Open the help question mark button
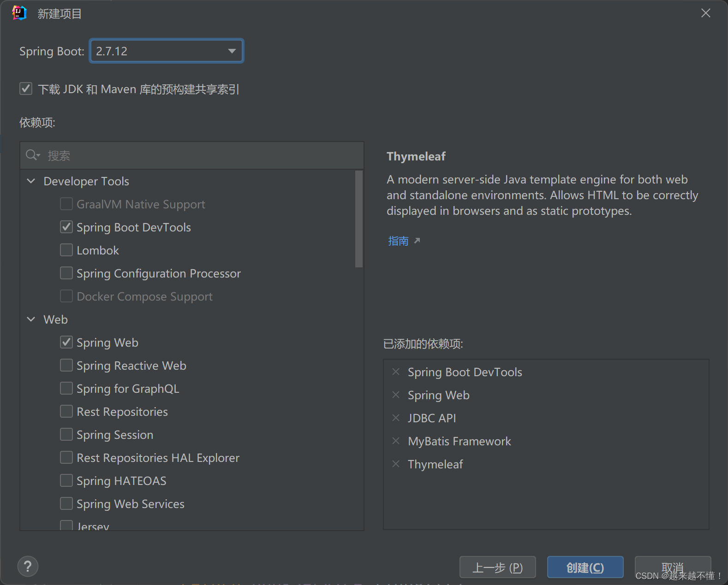728x585 pixels. click(28, 566)
